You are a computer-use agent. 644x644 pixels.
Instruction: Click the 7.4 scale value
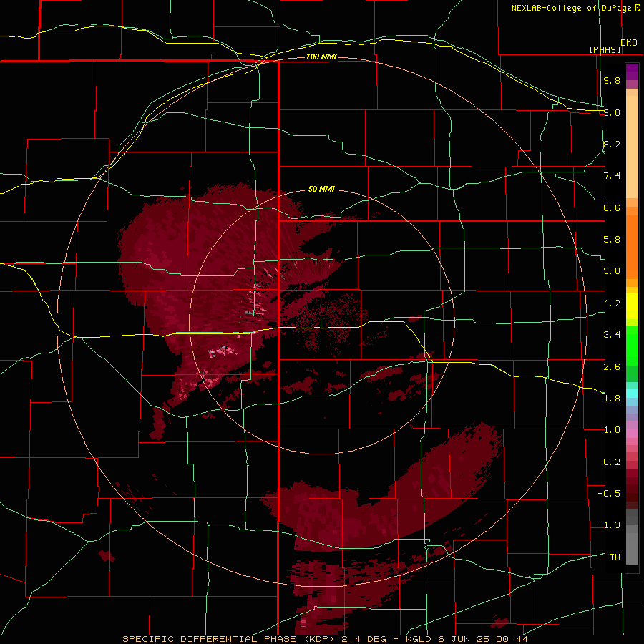pos(612,176)
